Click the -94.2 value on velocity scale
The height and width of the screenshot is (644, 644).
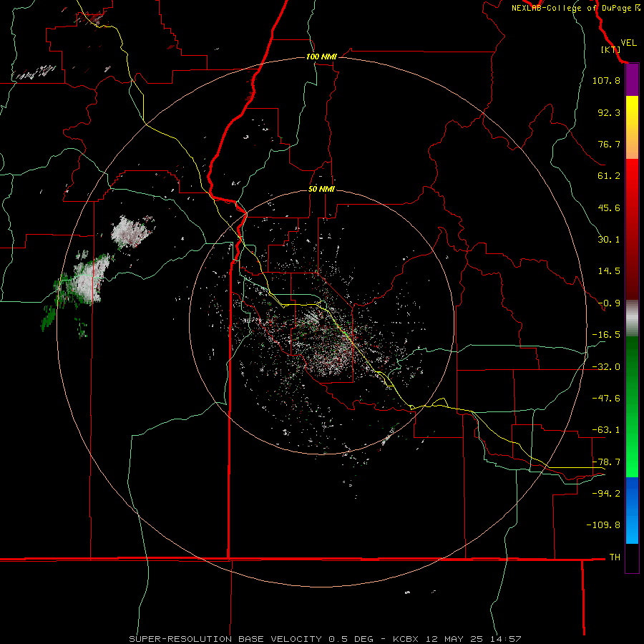(606, 494)
